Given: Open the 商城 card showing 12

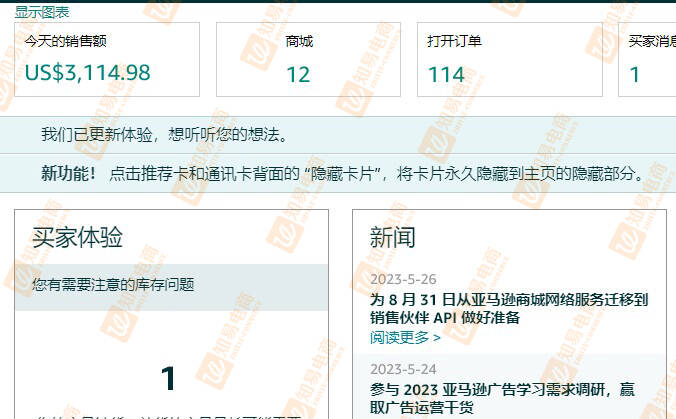Looking at the screenshot, I should (x=308, y=59).
